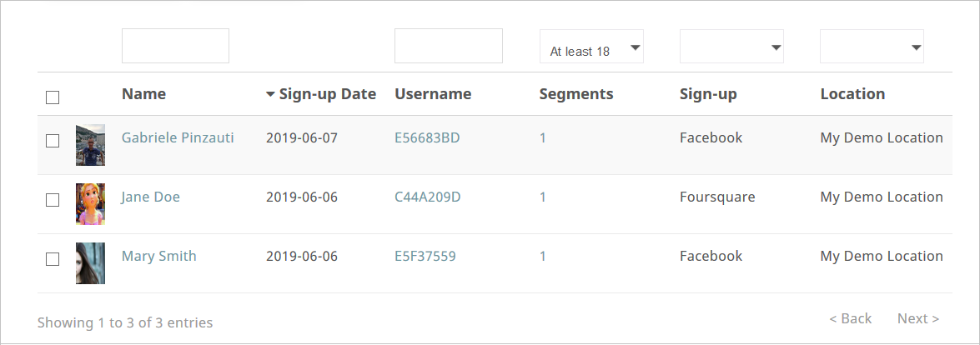The width and height of the screenshot is (980, 345).
Task: Click Facebook sign-up value for Mary Smith
Action: coord(711,256)
